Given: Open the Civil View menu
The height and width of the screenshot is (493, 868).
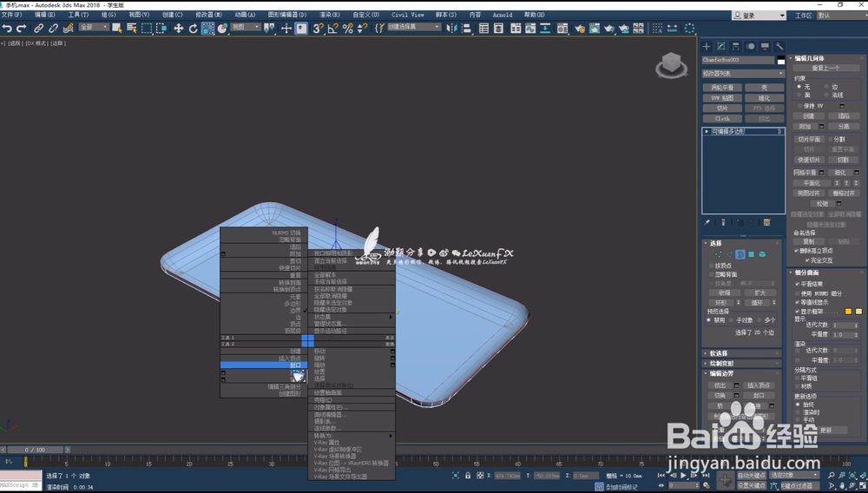Looking at the screenshot, I should (x=407, y=15).
